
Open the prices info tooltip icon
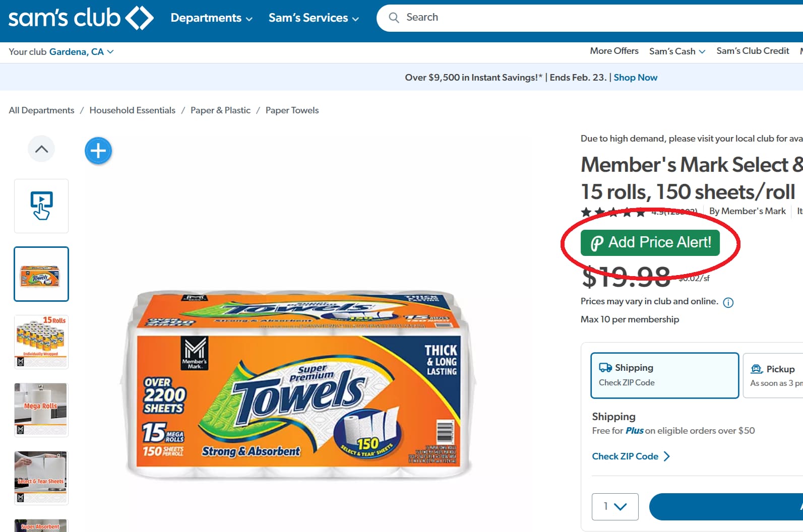[728, 302]
